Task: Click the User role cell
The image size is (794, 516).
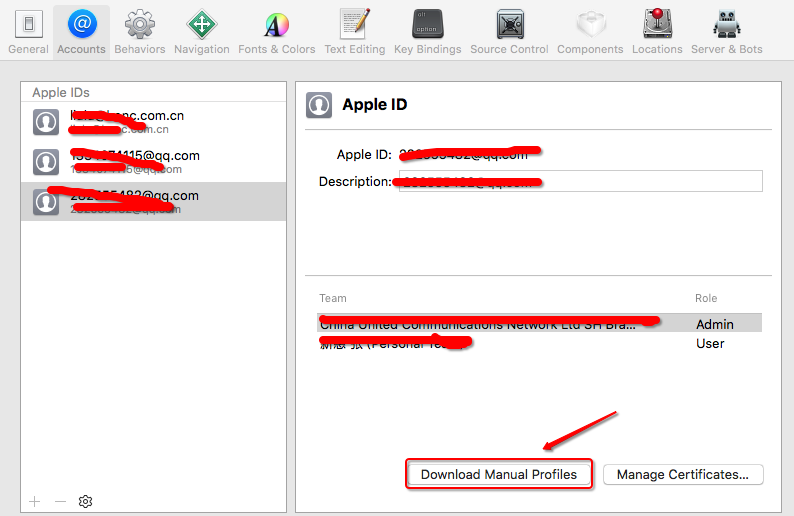Action: (710, 343)
